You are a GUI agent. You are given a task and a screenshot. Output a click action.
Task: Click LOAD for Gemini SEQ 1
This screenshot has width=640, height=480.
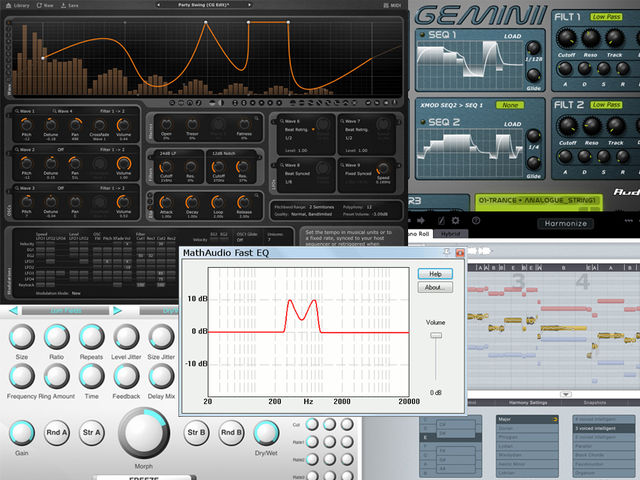pos(512,36)
